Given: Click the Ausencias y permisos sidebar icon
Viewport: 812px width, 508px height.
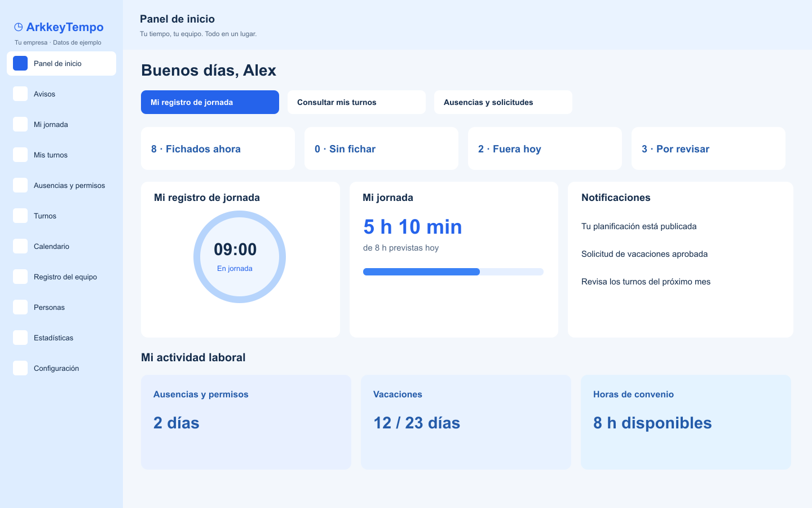Looking at the screenshot, I should click(x=20, y=185).
